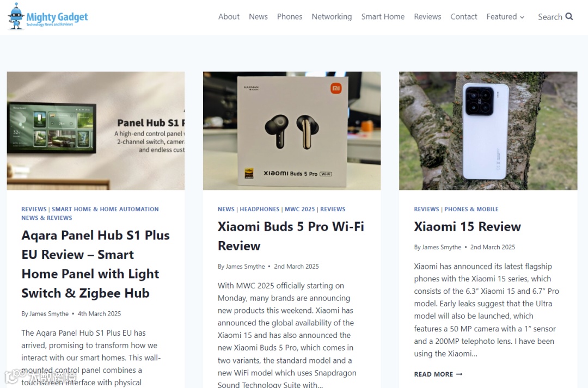Navigate to Networking

(332, 16)
